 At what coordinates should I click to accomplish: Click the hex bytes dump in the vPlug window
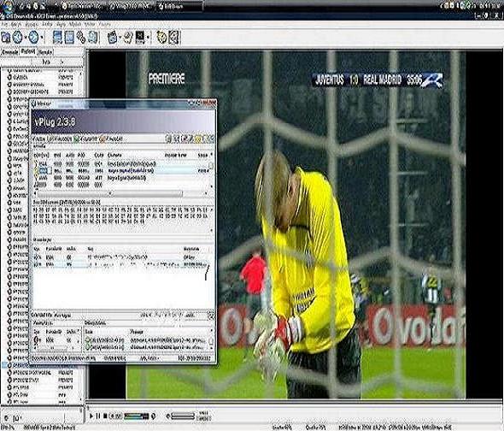pyautogui.click(x=120, y=215)
